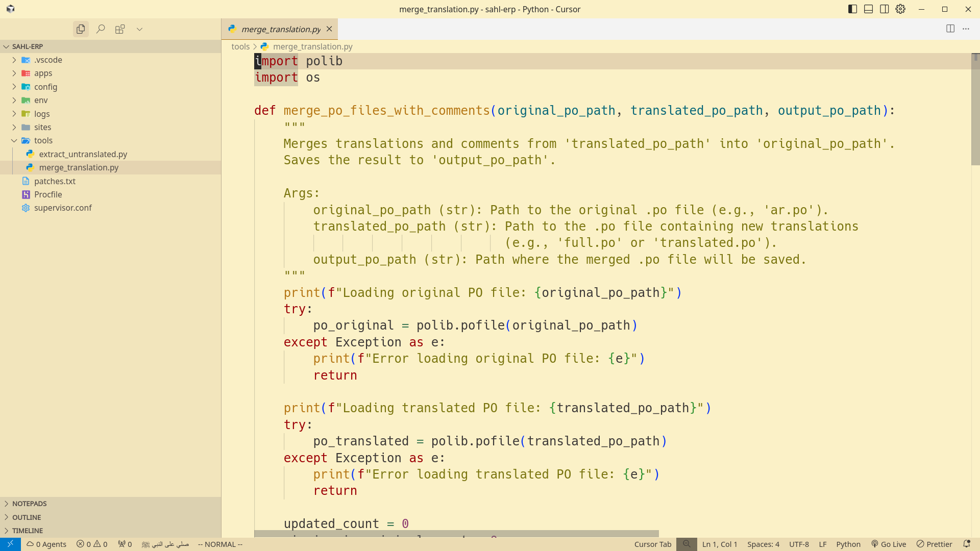Open the Search view icon
The height and width of the screenshot is (551, 980).
[101, 29]
